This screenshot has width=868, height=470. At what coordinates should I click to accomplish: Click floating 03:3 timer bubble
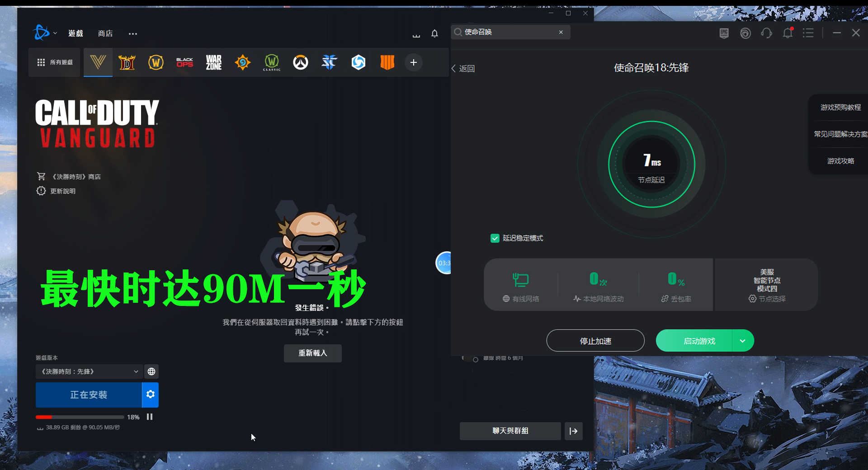(443, 263)
